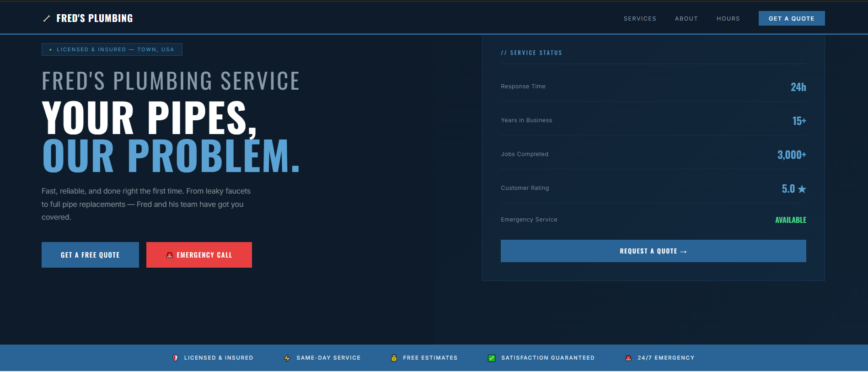The height and width of the screenshot is (372, 868).
Task: Click the shield icon next to Licensed & Insured
Action: point(175,358)
